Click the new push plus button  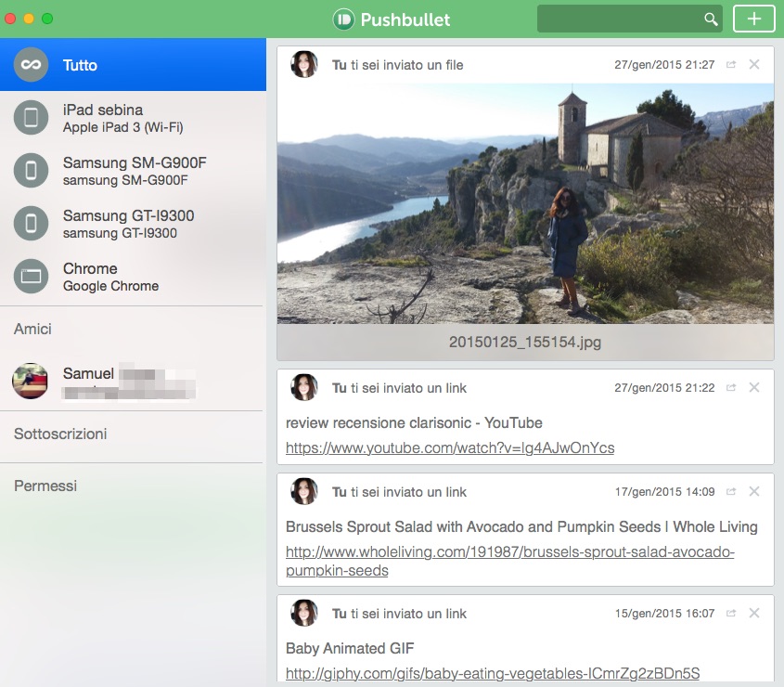(x=753, y=19)
